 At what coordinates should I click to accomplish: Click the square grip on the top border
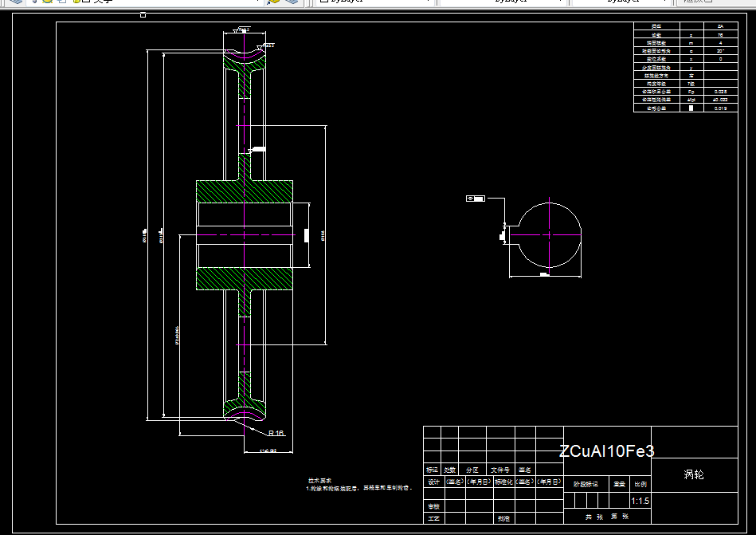[x=143, y=14]
